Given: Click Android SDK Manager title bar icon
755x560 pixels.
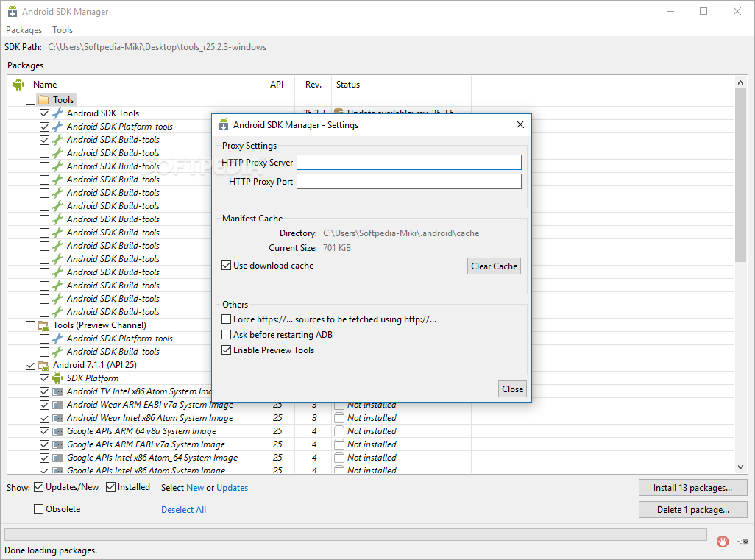Looking at the screenshot, I should (13, 12).
